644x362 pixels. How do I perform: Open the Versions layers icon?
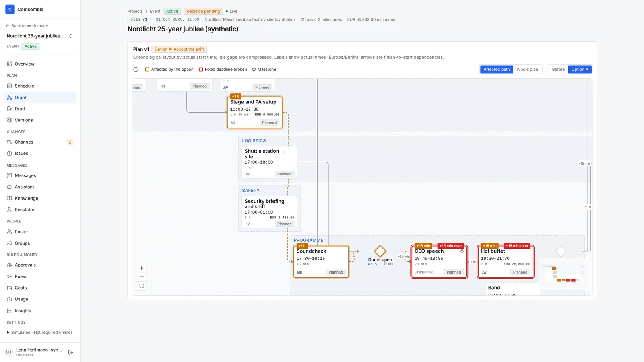[9, 120]
